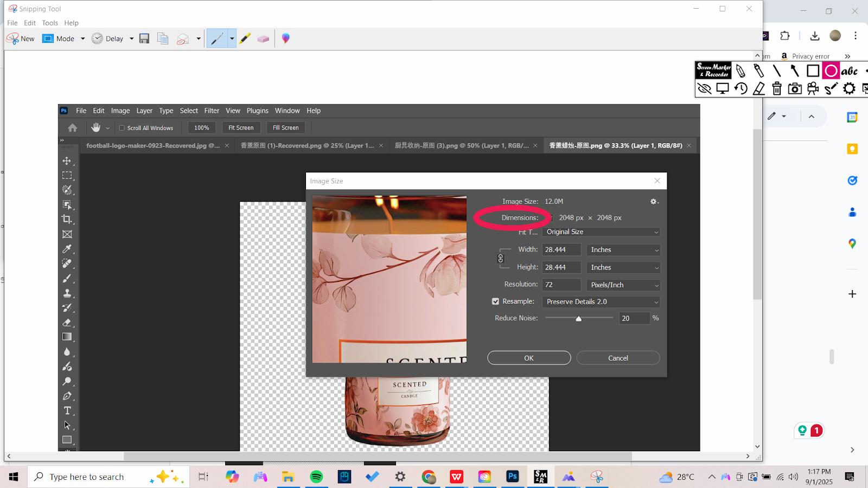Choose the abc text tool in Screen Marker
Viewport: 868px width, 488px height.
pos(849,71)
